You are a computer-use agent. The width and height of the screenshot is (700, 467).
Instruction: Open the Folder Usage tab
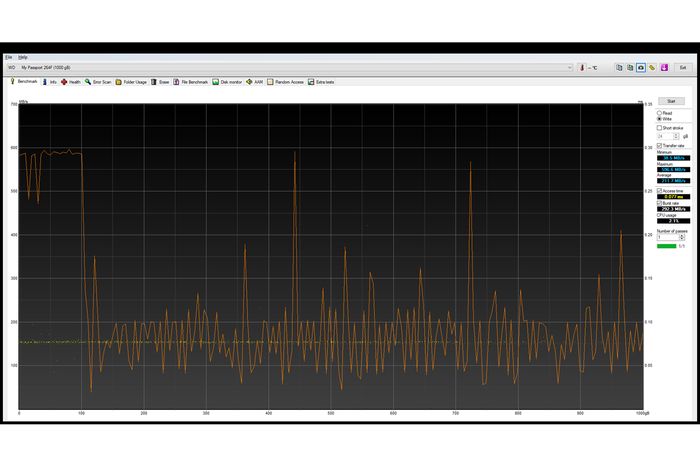(x=131, y=82)
